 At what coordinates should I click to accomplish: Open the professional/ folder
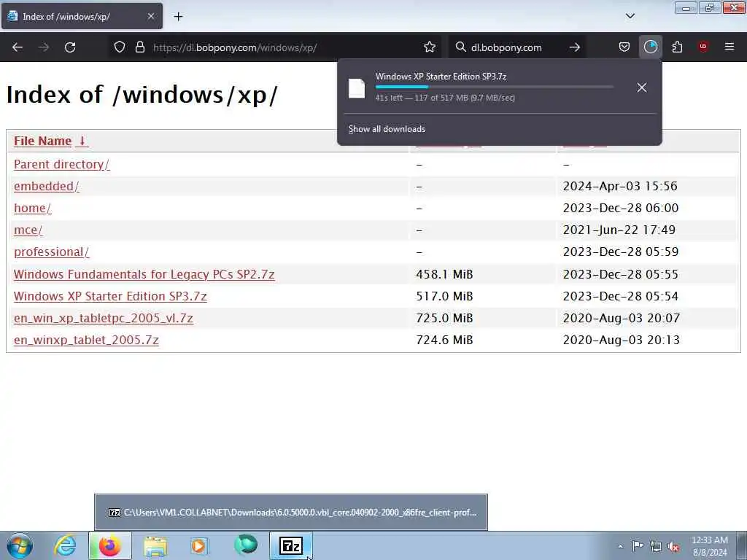(52, 252)
